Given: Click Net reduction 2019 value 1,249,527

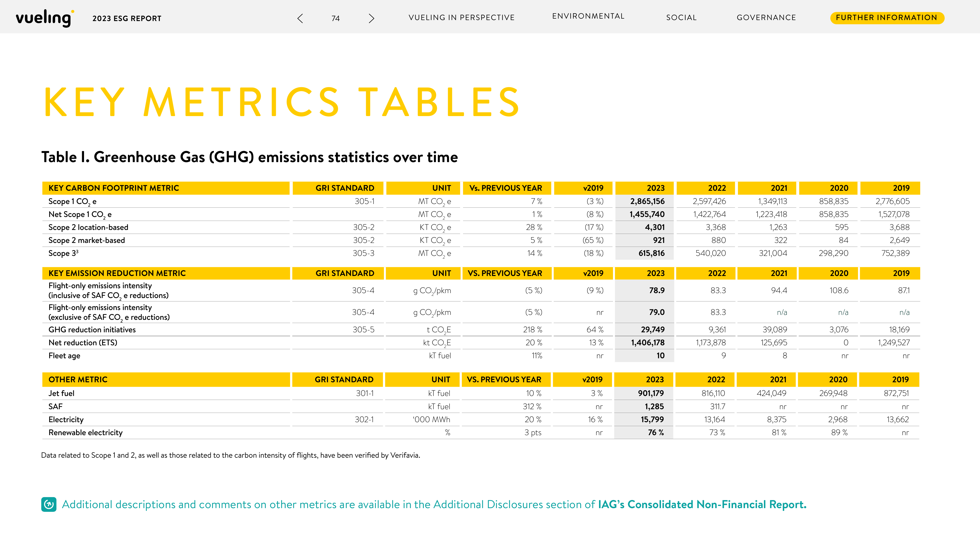Looking at the screenshot, I should click(x=894, y=343).
